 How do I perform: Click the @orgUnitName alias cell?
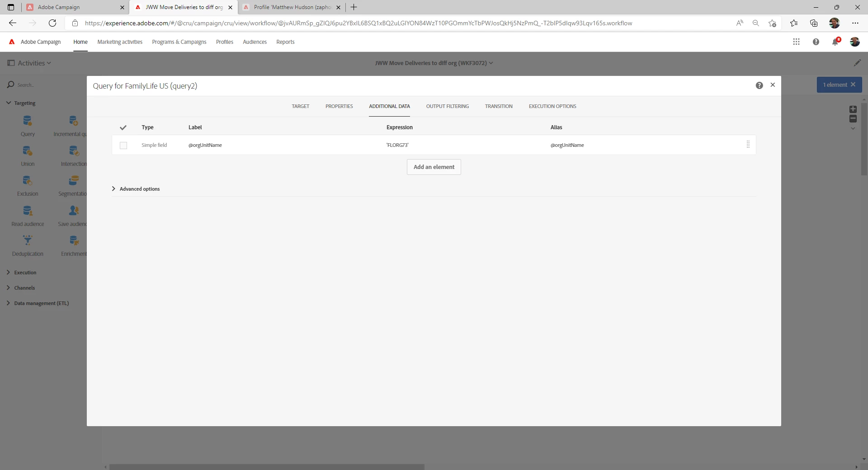click(567, 145)
